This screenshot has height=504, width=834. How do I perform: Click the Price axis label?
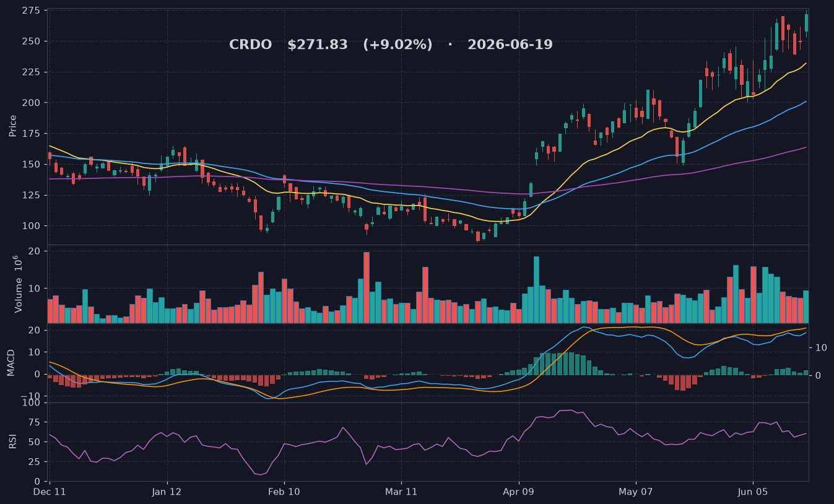click(x=12, y=126)
